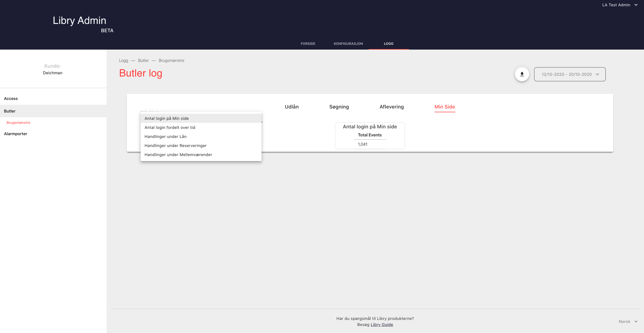Select the Aflevering tab
This screenshot has width=644, height=333.
pyautogui.click(x=392, y=107)
